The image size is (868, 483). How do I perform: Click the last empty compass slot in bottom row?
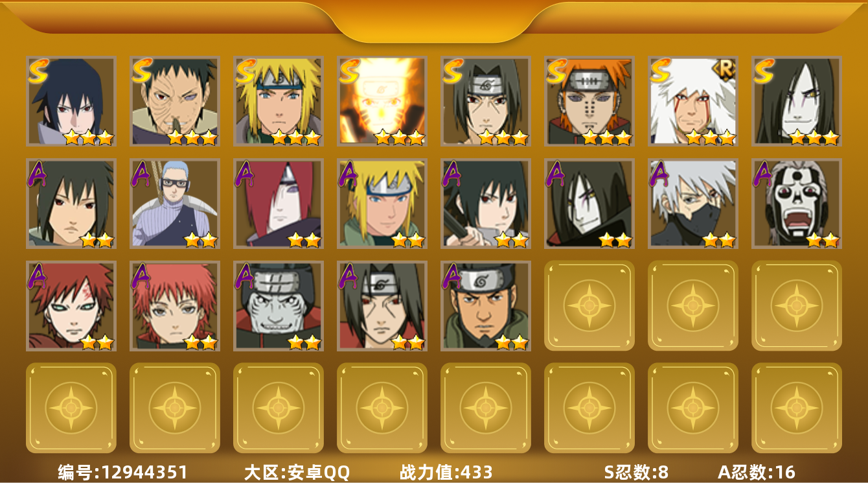[797, 408]
